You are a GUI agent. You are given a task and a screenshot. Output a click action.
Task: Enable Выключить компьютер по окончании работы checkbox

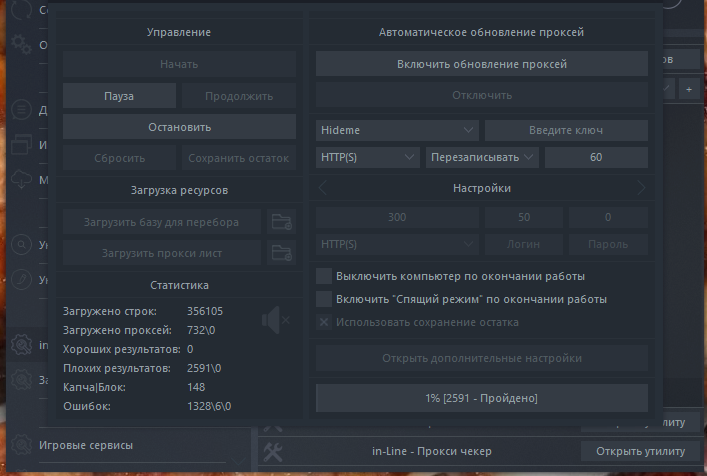tap(324, 276)
